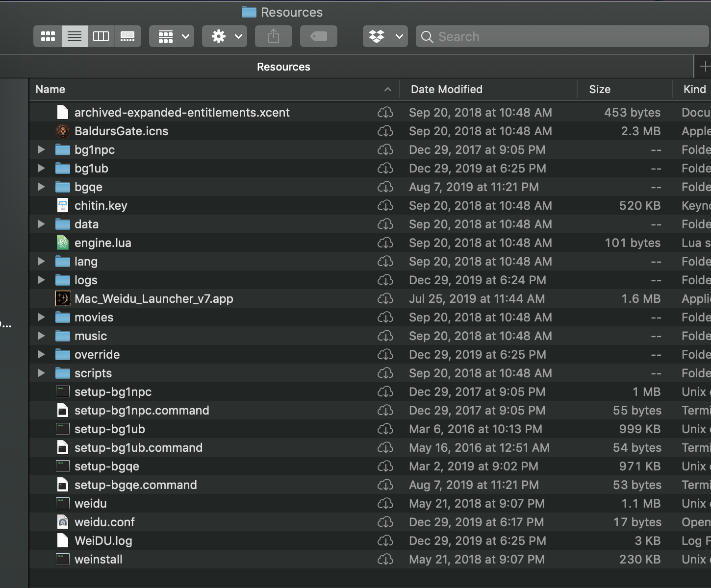Open the gear action menu

225,36
